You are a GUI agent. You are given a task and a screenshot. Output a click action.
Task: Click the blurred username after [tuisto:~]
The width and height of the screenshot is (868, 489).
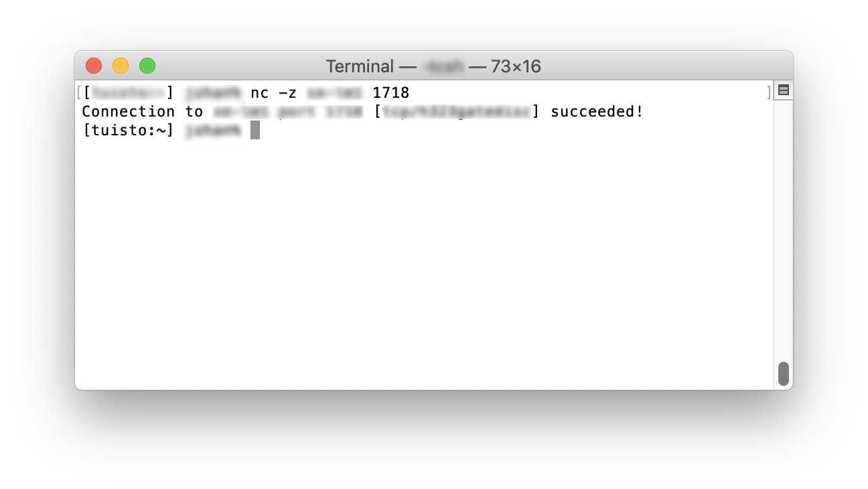[213, 131]
